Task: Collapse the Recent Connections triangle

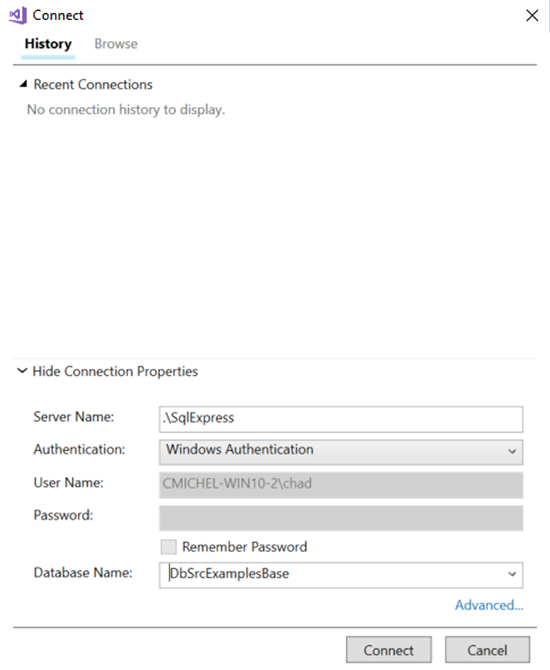Action: click(23, 84)
